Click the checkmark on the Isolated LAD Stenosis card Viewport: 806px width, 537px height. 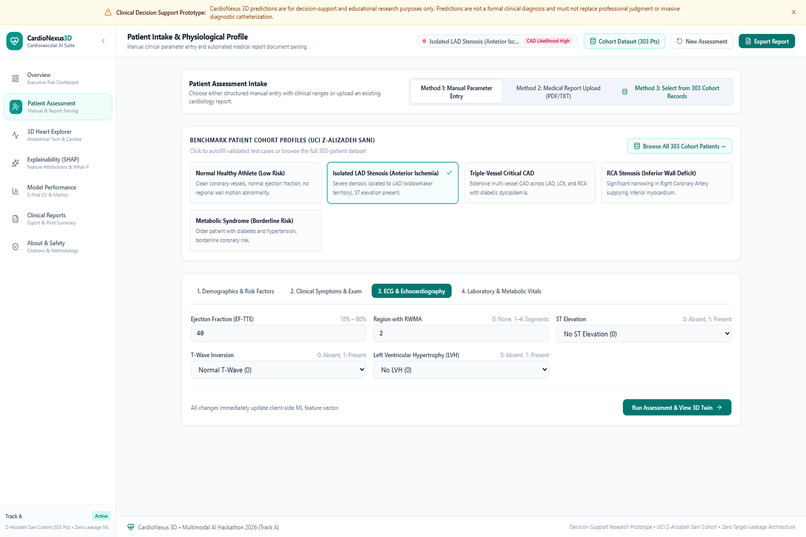tap(449, 173)
